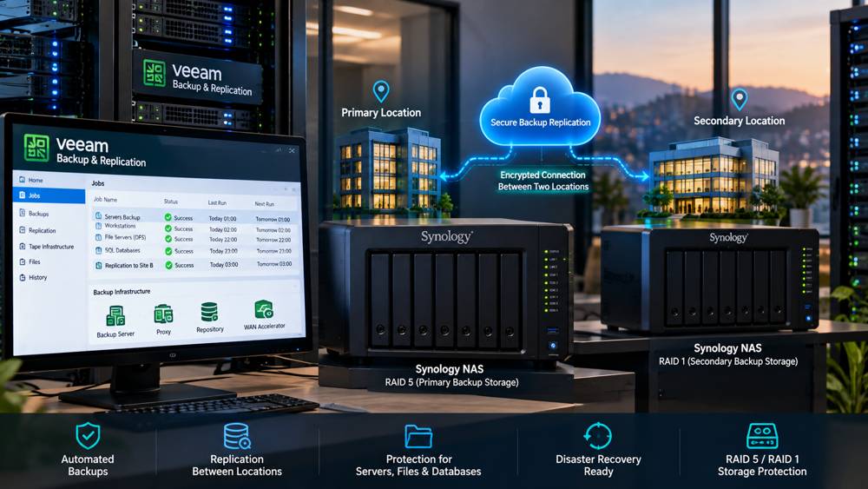
Task: Click the "Tomorrow 02:00" next run cell
Action: (x=273, y=230)
